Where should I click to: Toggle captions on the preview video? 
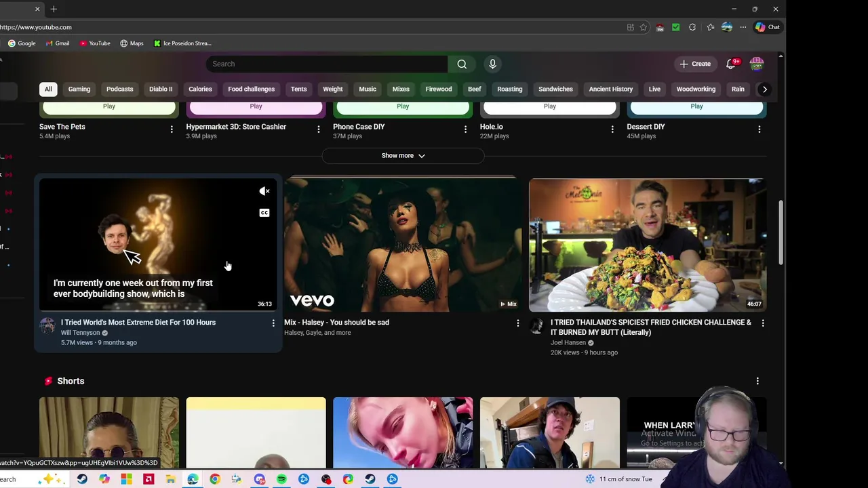point(264,213)
